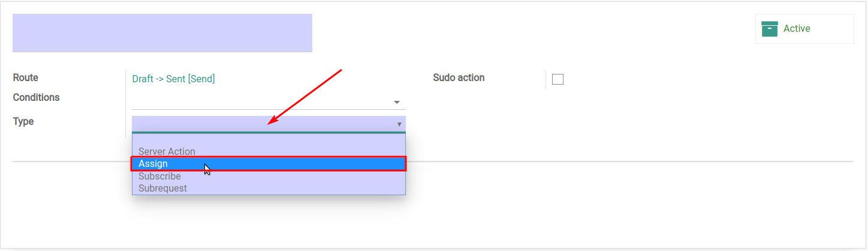The height and width of the screenshot is (251, 868).
Task: Click the Route field label
Action: [25, 77]
